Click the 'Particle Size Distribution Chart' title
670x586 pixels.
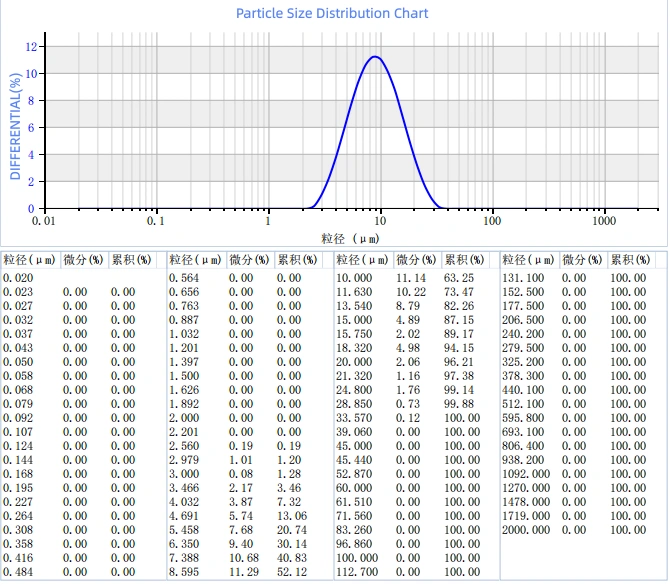[x=332, y=13]
